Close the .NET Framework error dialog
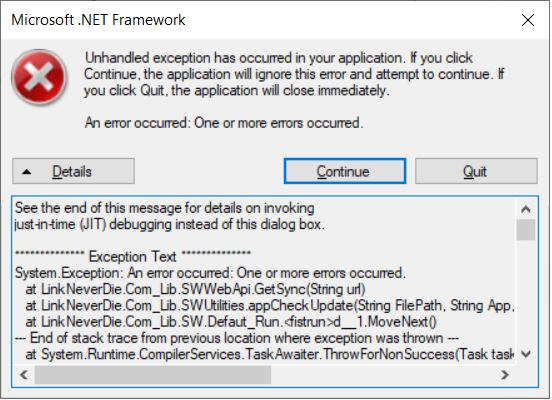The width and height of the screenshot is (552, 400). pos(528,20)
